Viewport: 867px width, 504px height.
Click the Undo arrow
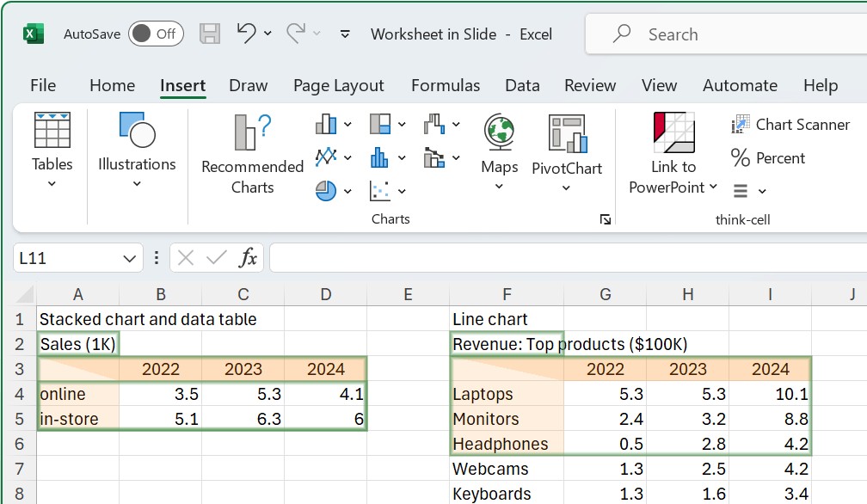click(x=246, y=34)
